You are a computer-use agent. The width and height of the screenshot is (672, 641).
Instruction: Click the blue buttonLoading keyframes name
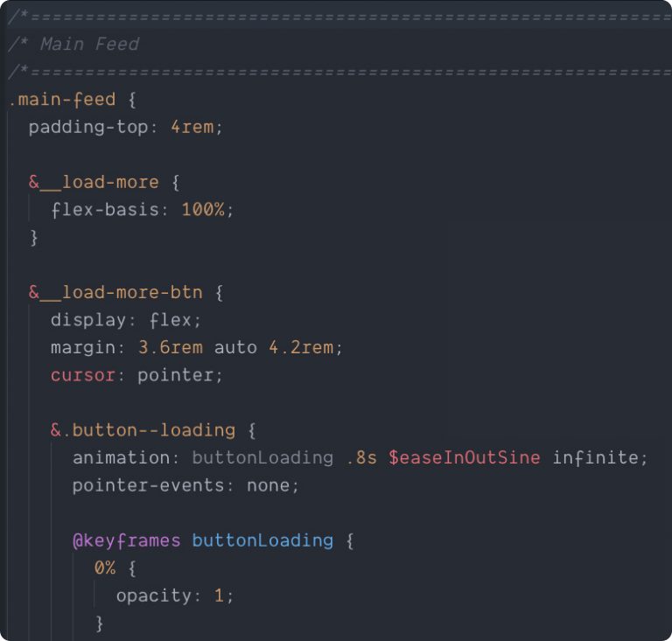(262, 540)
